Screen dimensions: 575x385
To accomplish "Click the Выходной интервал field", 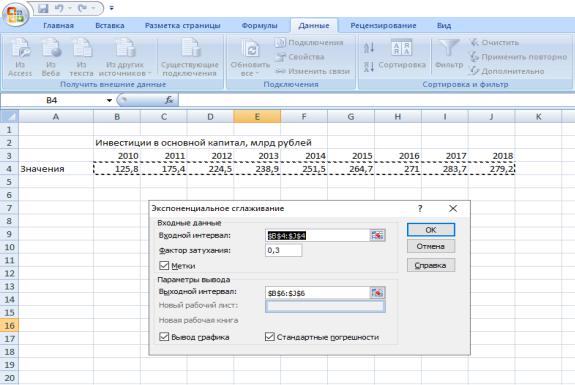I will [317, 293].
